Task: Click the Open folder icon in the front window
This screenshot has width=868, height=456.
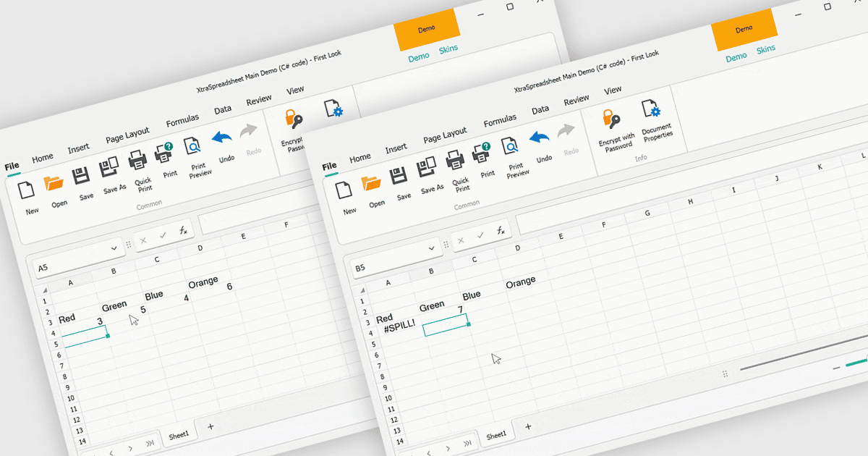Action: (x=372, y=184)
